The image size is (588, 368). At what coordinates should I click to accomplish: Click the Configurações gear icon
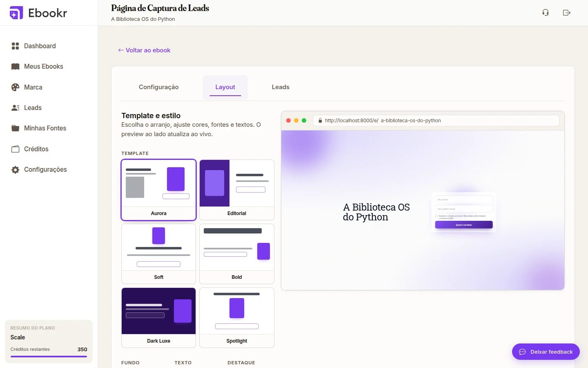(x=16, y=170)
